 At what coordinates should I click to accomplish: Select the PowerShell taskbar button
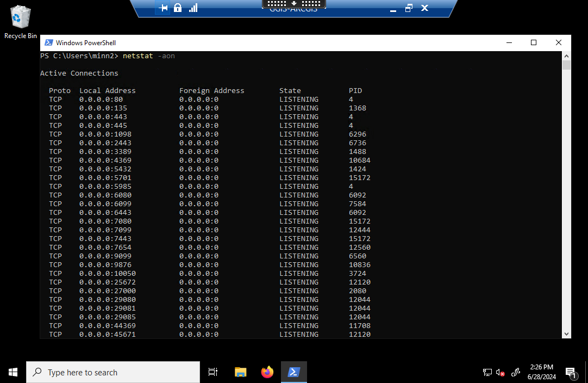293,372
